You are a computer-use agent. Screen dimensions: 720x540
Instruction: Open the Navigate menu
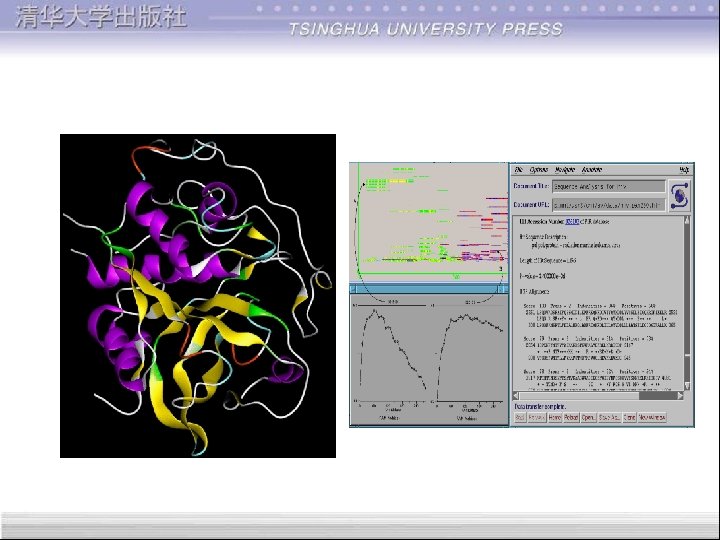click(565, 169)
